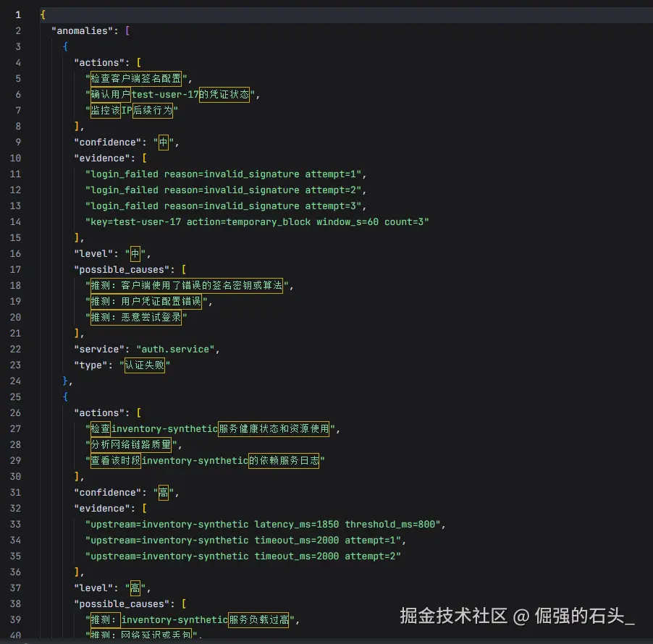Click line number 22 in the gutter
The image size is (653, 644).
tap(15, 349)
